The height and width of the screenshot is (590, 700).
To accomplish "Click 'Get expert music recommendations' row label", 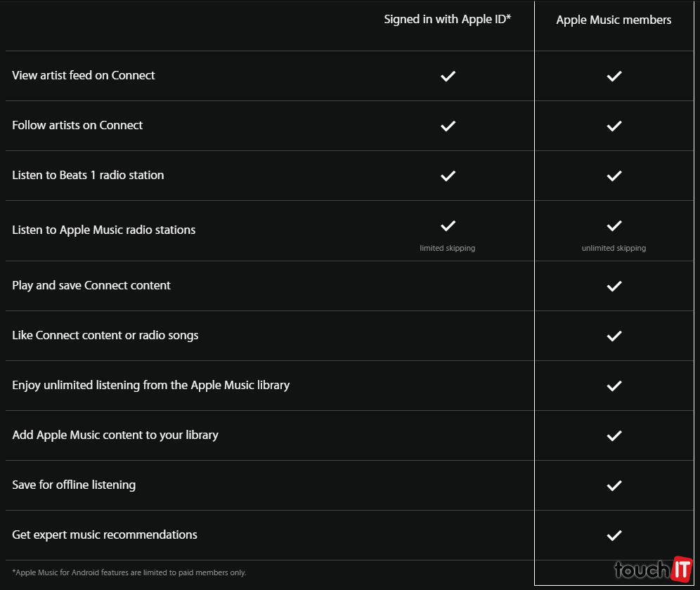I will coord(105,535).
